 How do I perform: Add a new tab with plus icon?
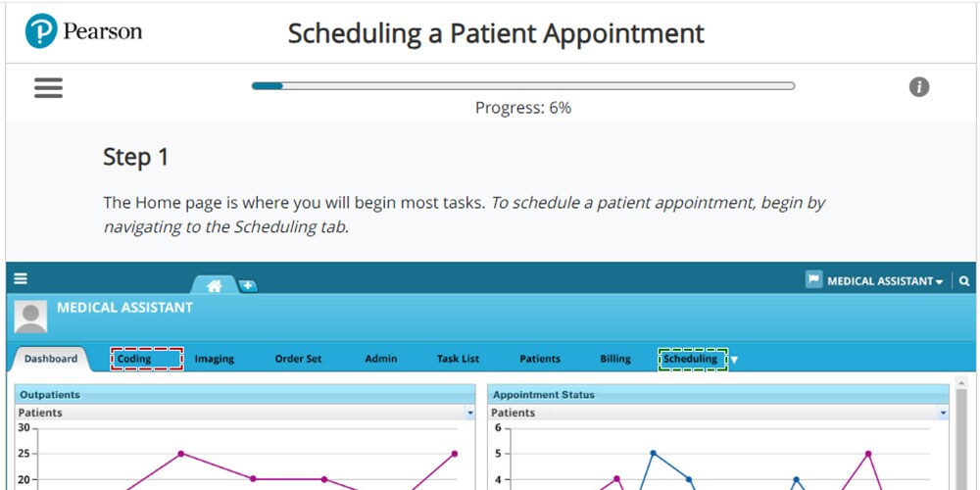(248, 285)
